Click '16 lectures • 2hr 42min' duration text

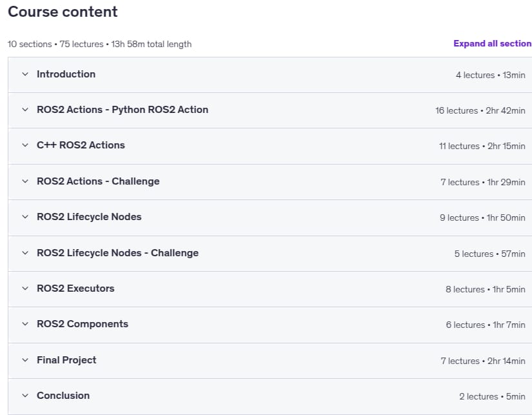pos(480,110)
